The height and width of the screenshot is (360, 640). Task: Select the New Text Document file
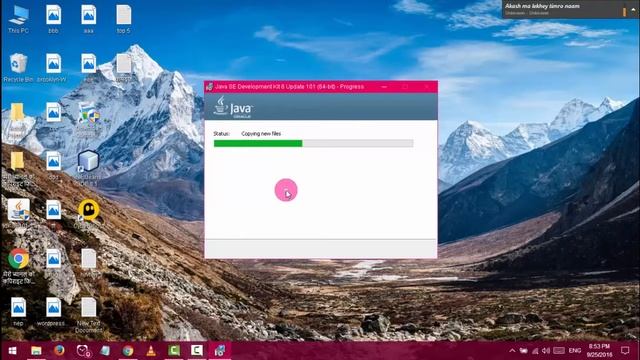coord(89,314)
